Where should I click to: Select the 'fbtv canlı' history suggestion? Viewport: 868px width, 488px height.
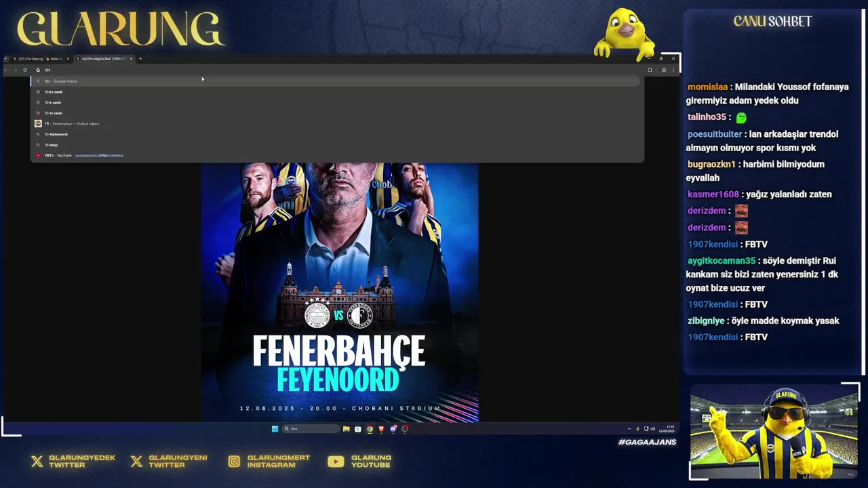(337, 102)
